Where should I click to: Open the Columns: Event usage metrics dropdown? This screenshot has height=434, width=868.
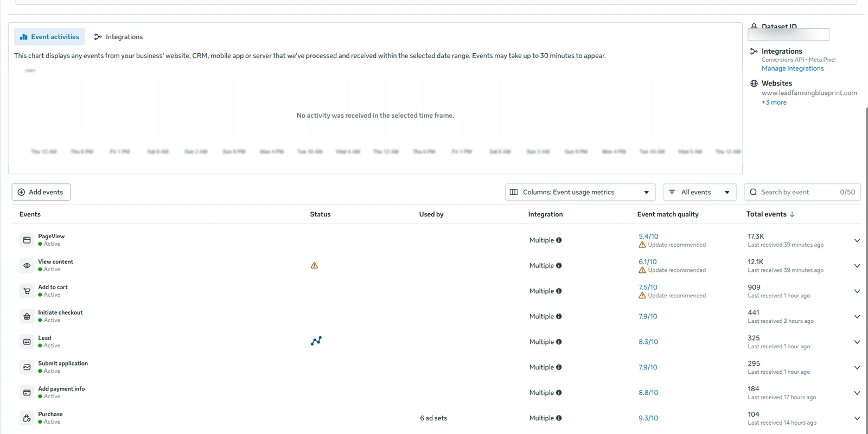coord(580,192)
